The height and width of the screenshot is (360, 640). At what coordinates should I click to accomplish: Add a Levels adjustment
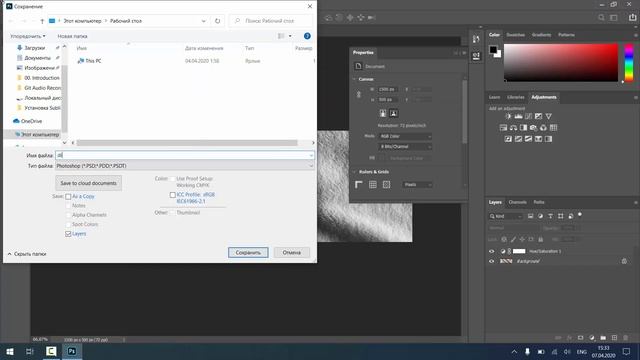coord(518,116)
